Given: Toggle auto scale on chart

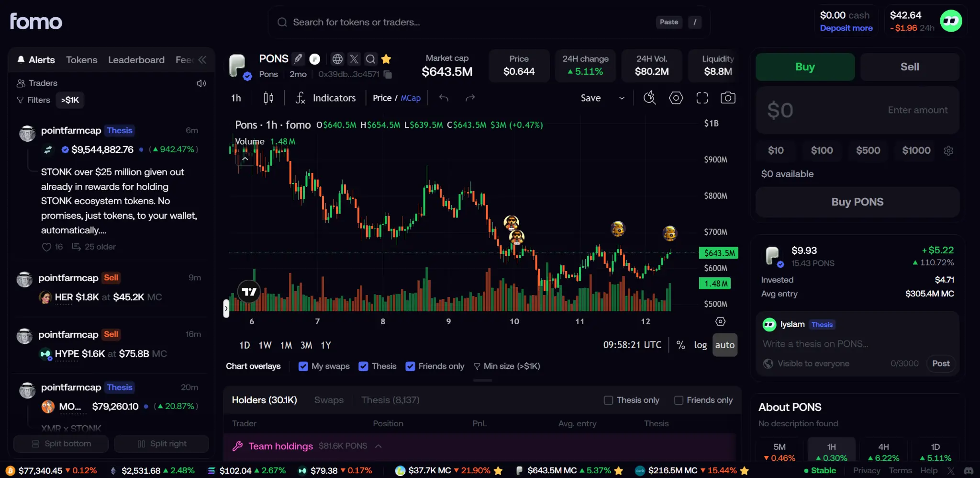Looking at the screenshot, I should click(x=724, y=345).
